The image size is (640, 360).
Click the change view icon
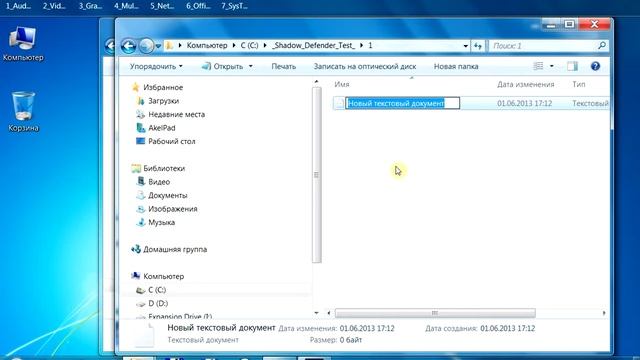tap(538, 66)
